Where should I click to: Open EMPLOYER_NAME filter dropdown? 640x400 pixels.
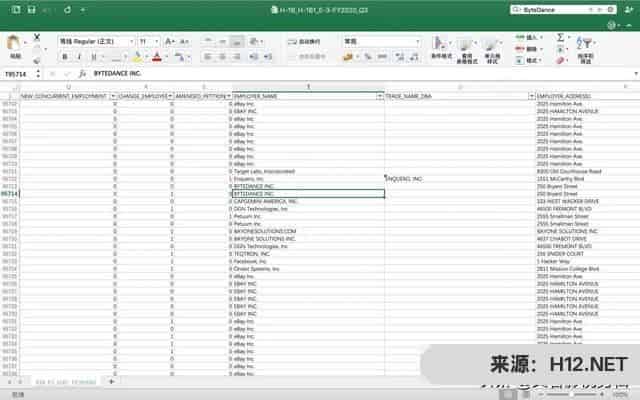[380, 96]
